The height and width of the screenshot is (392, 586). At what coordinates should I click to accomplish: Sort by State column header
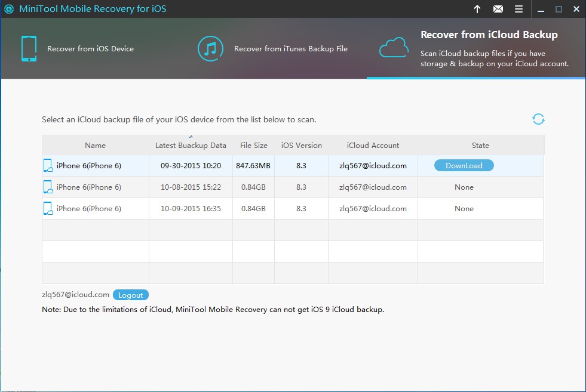(x=480, y=145)
